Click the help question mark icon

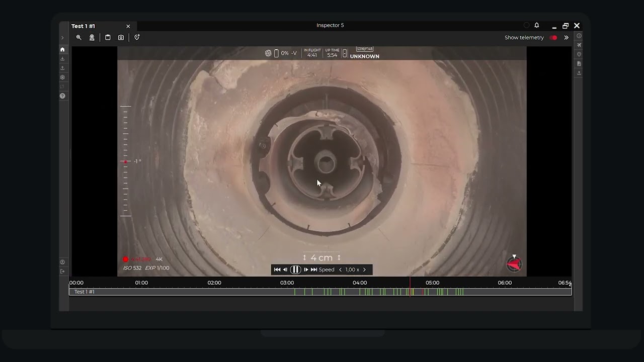pyautogui.click(x=62, y=96)
